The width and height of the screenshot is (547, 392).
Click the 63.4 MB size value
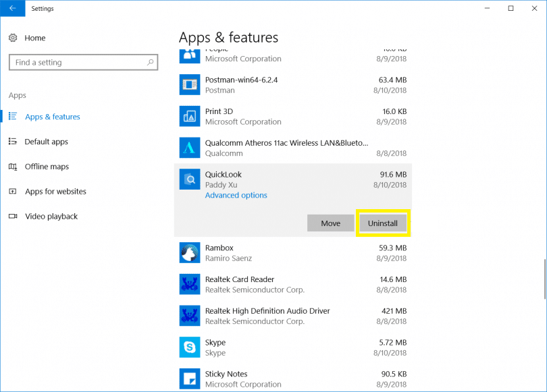pos(393,80)
